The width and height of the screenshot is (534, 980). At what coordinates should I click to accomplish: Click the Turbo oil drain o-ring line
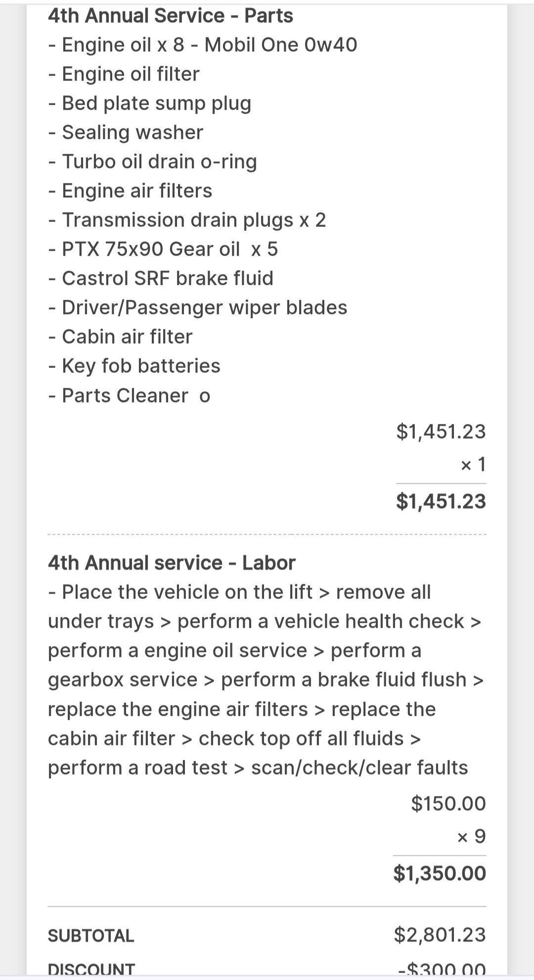click(153, 162)
